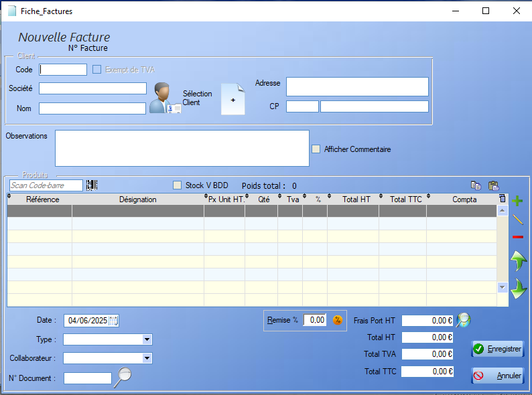The width and height of the screenshot is (532, 395).
Task: Click the Poids total label
Action: coord(263,186)
